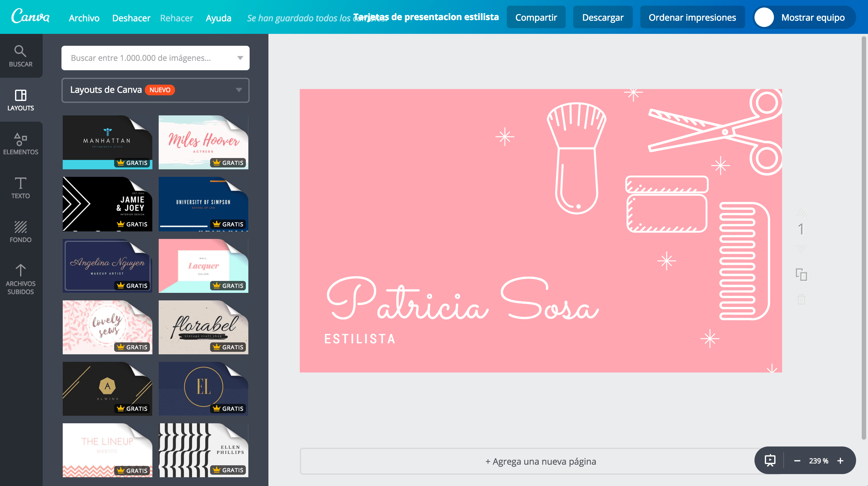Click Agrega una nueva página
Image resolution: width=868 pixels, height=486 pixels.
point(540,461)
